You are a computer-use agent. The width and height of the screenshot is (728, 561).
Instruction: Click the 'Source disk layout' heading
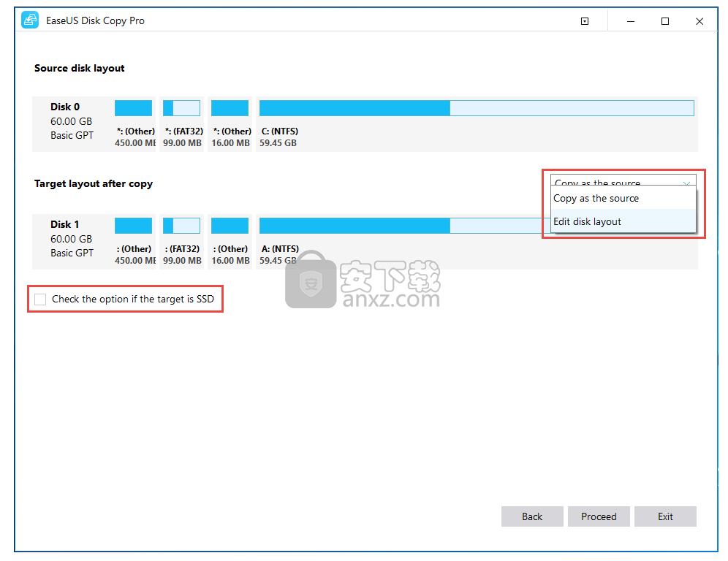coord(80,68)
